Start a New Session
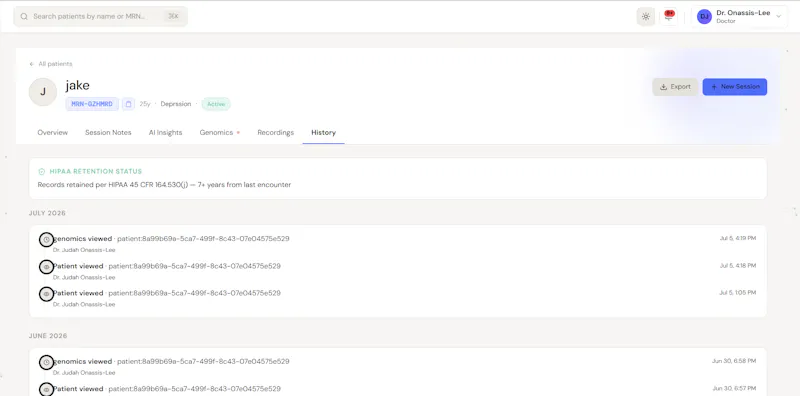 [735, 87]
